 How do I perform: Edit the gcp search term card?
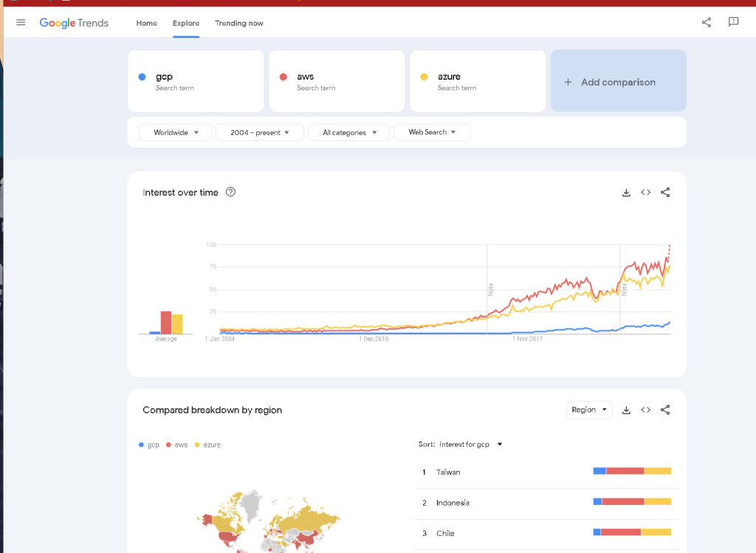point(196,81)
